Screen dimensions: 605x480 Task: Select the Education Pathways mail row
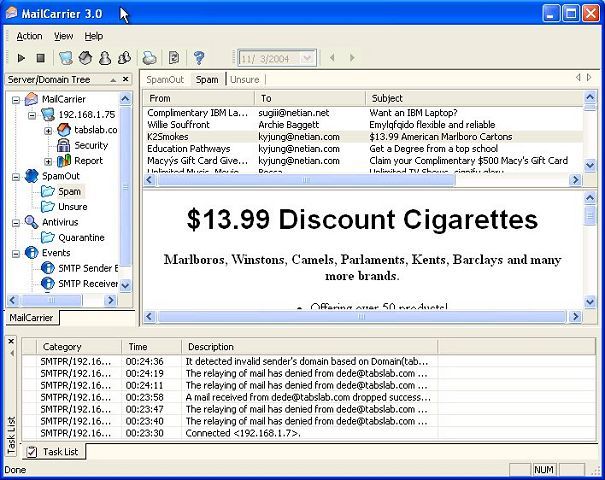[x=363, y=149]
